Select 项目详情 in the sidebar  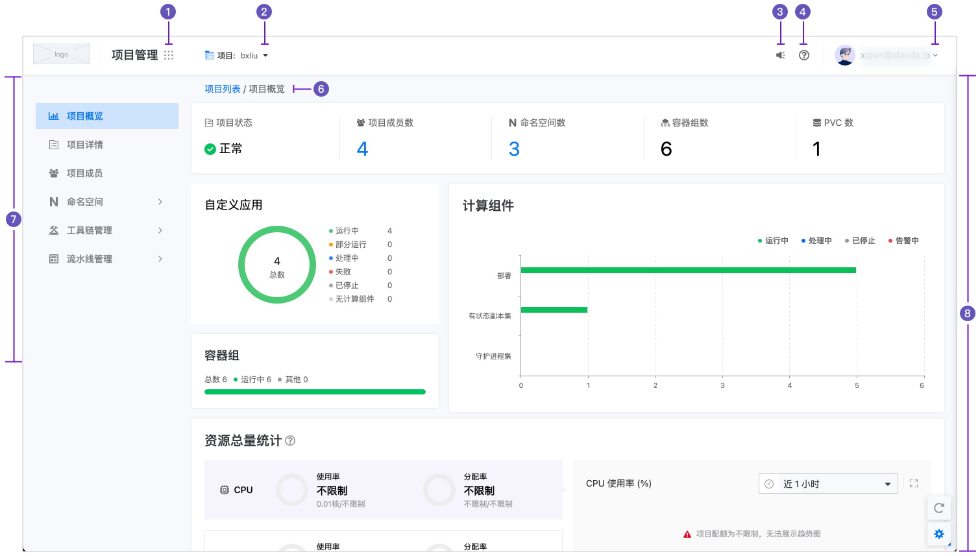(85, 145)
